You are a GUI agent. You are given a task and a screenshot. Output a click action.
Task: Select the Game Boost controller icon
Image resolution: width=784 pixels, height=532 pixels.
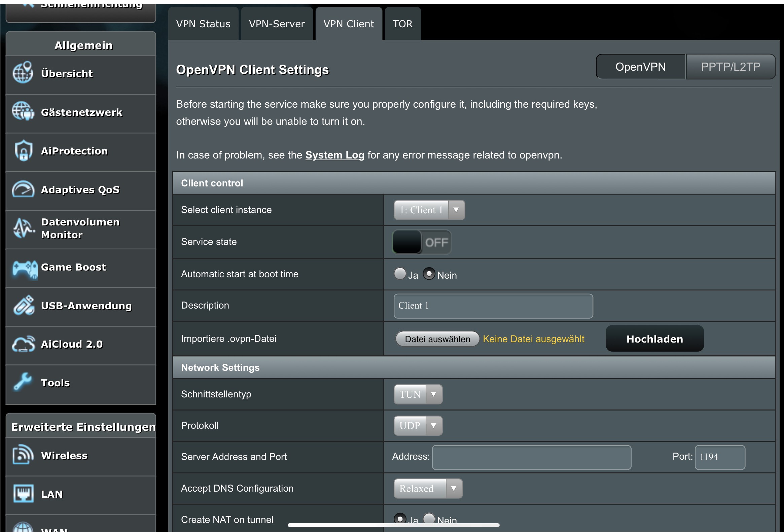click(x=24, y=269)
